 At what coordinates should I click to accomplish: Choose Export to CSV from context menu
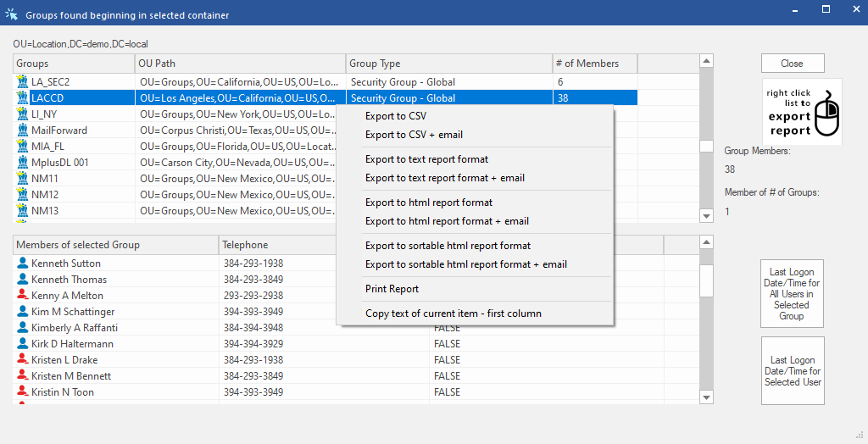pos(396,116)
